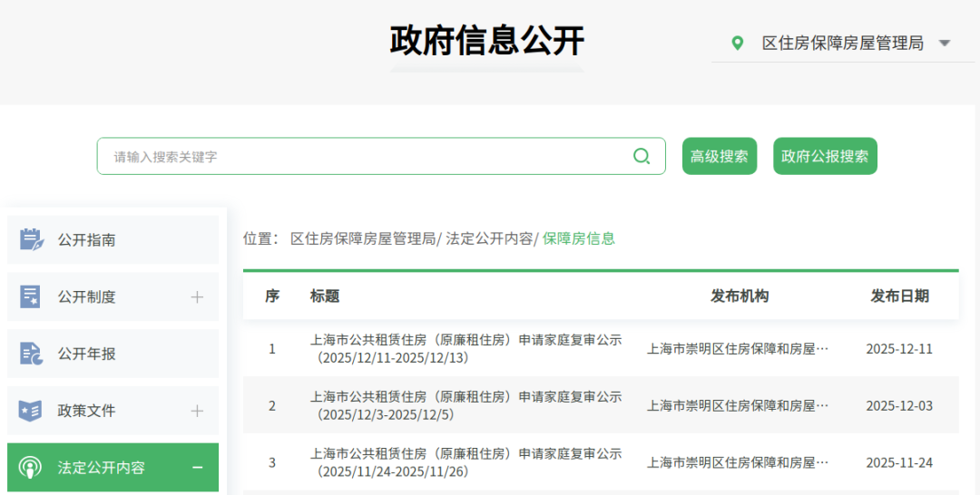The width and height of the screenshot is (980, 495).
Task: Click the 政府公报搜索 button
Action: point(825,156)
